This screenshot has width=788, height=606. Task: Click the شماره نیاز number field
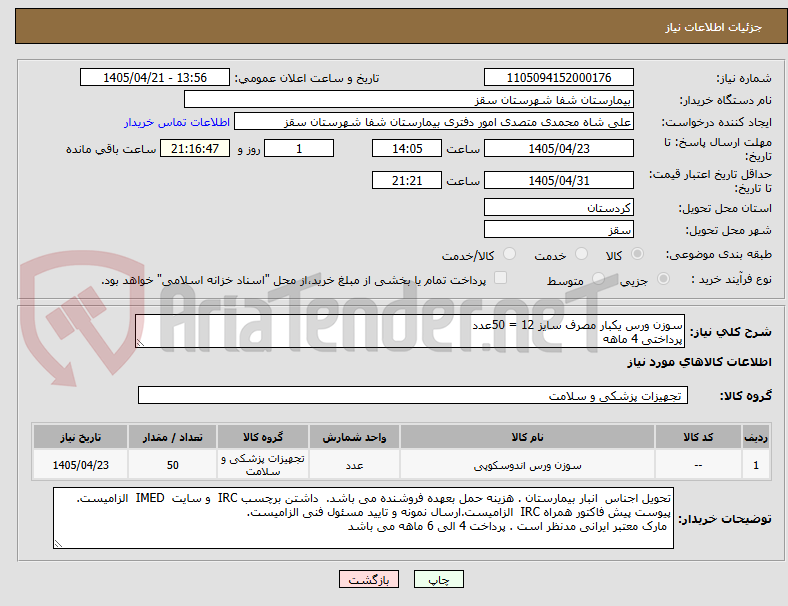559,77
